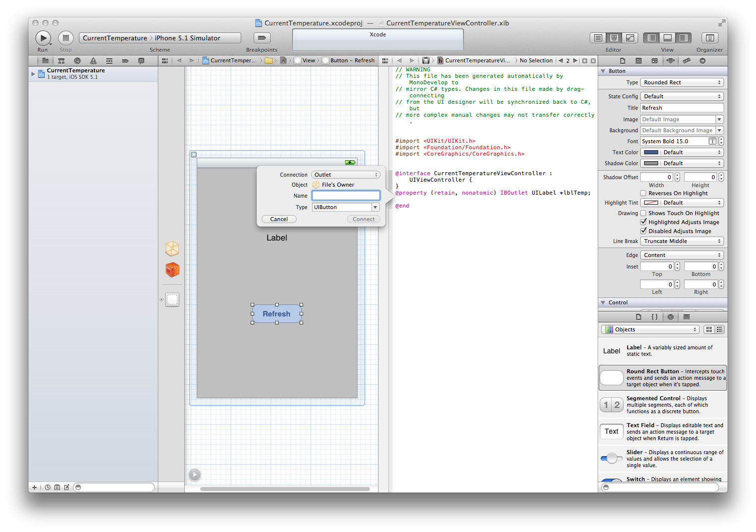
Task: Open the Connections inspector tab
Action: [703, 61]
